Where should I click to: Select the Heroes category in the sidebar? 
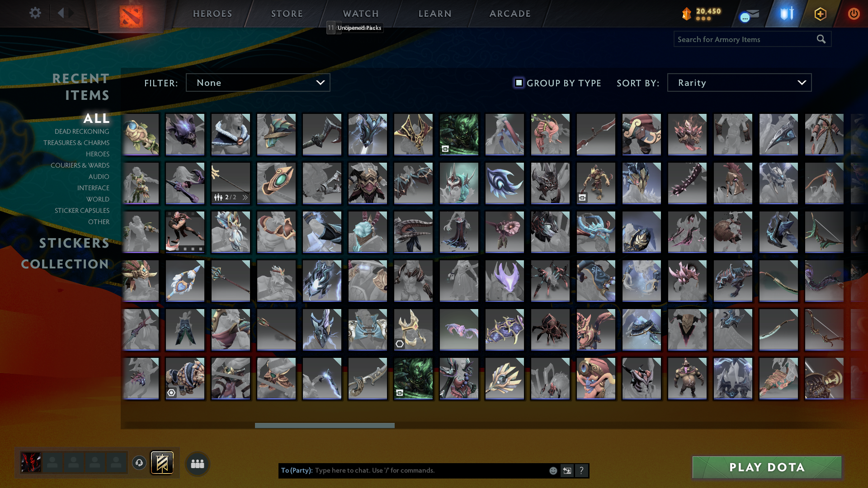[98, 154]
